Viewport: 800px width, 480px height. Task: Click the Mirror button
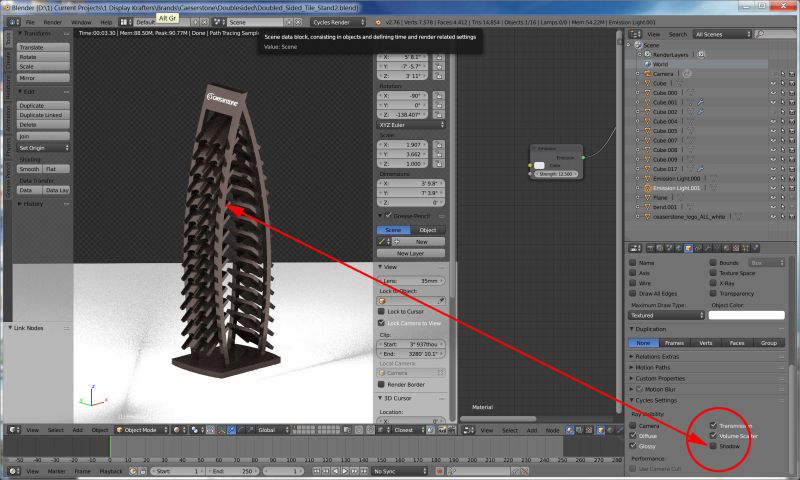(x=43, y=78)
